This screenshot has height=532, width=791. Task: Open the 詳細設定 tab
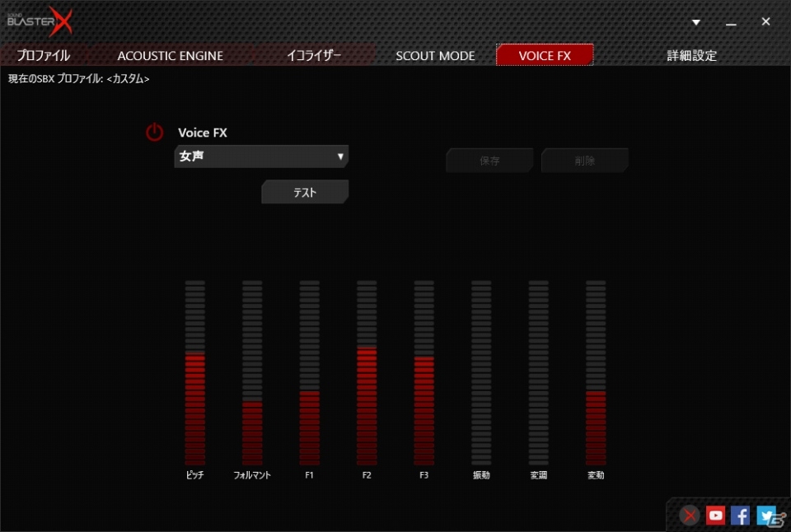coord(691,55)
